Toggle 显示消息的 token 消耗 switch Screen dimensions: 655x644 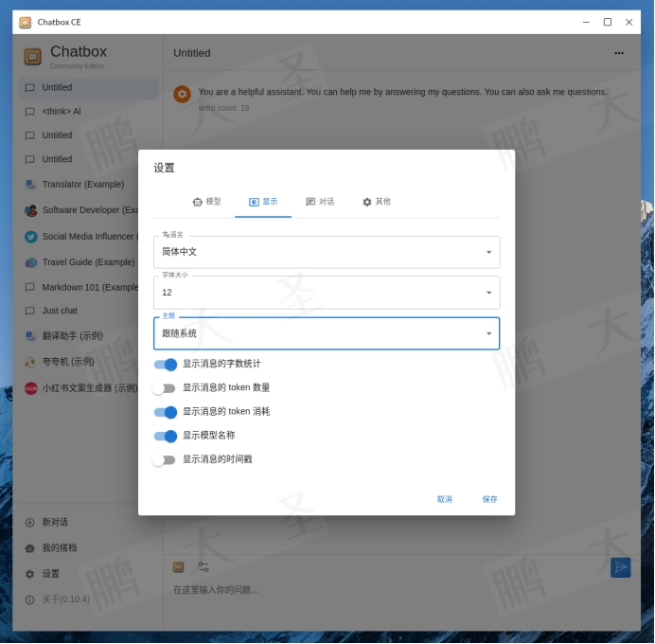[166, 413]
